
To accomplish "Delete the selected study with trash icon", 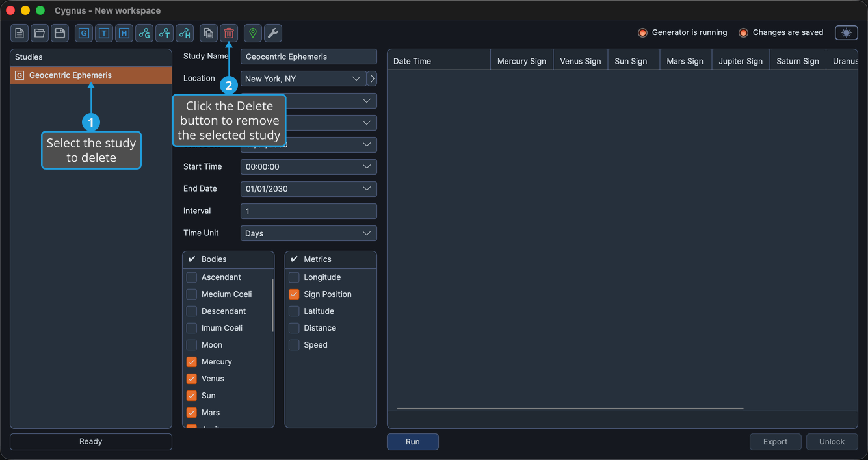I will pos(229,33).
